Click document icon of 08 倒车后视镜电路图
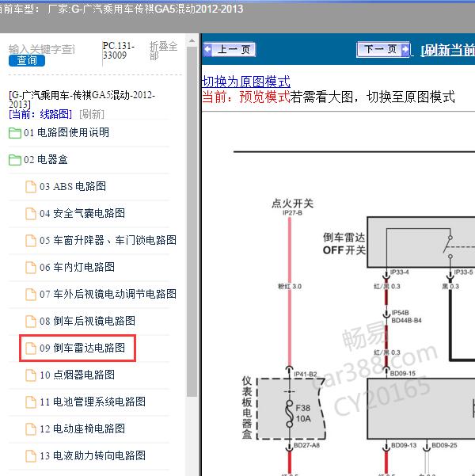Viewport: 475px width, 476px height. [x=31, y=322]
